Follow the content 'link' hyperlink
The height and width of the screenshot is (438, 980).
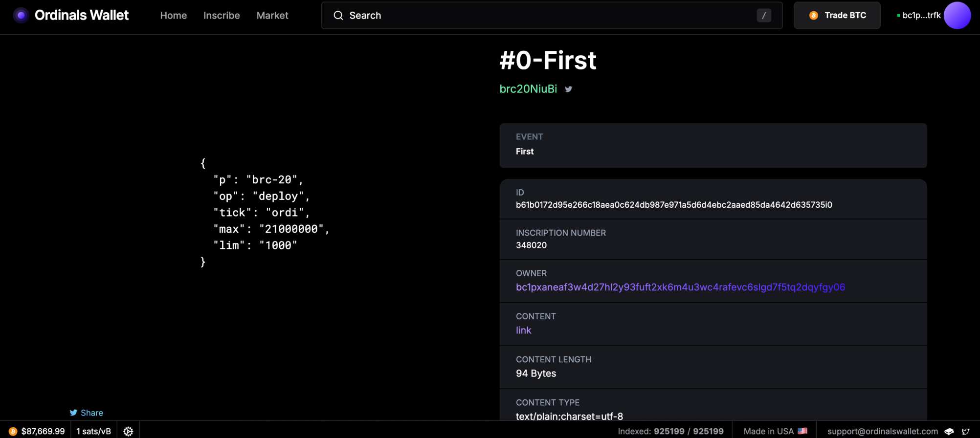coord(523,330)
